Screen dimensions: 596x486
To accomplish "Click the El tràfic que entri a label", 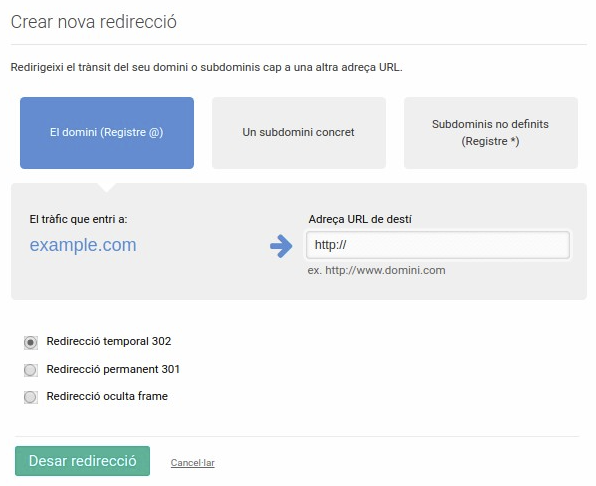I will point(78,219).
